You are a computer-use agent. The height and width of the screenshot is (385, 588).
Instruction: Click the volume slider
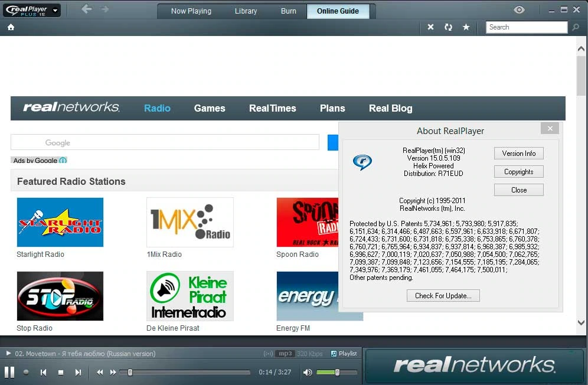pyautogui.click(x=337, y=372)
